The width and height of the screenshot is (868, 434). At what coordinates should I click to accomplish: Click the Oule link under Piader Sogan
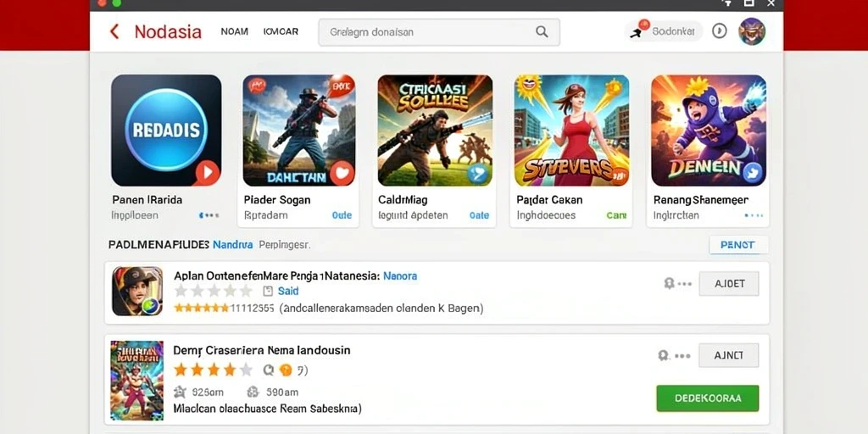pyautogui.click(x=342, y=215)
